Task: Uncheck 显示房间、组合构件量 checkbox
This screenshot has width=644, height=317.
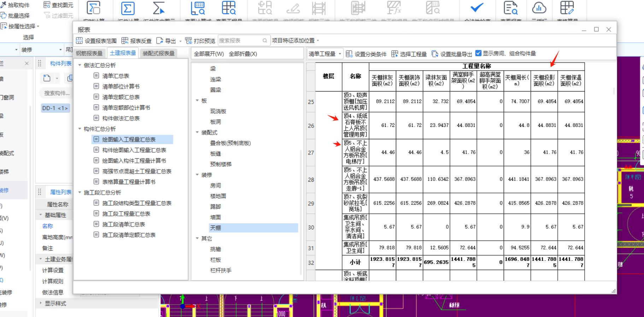Action: tap(478, 53)
